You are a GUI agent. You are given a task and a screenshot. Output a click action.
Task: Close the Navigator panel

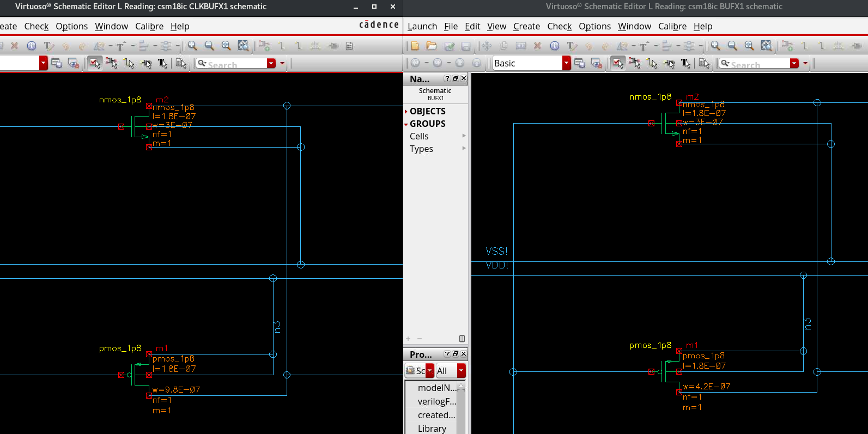(464, 78)
